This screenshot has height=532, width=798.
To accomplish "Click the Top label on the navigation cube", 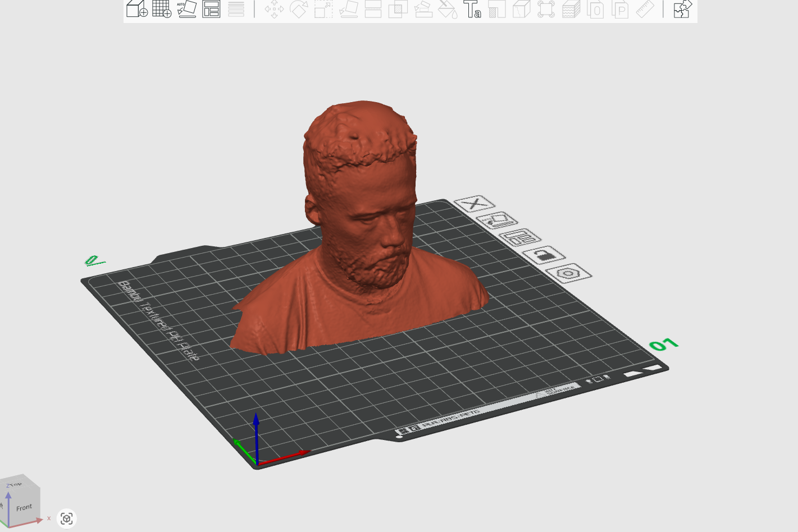I will pyautogui.click(x=16, y=485).
